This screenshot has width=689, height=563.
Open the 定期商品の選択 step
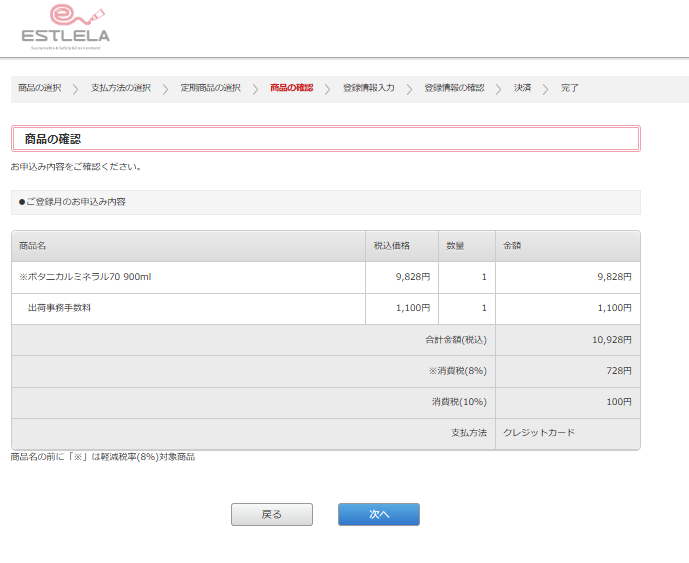click(210, 88)
